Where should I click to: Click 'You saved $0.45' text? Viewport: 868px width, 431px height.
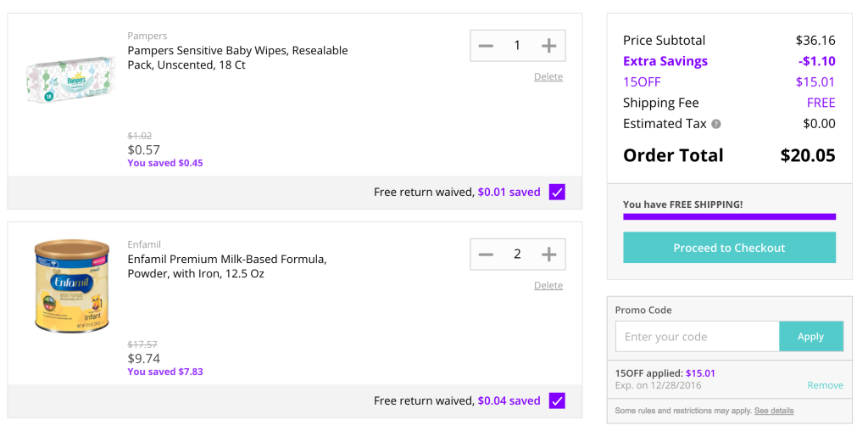coord(165,164)
